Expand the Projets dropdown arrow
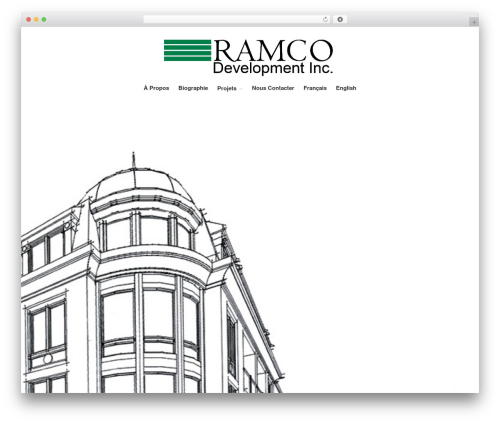The width and height of the screenshot is (500, 423). tap(241, 89)
